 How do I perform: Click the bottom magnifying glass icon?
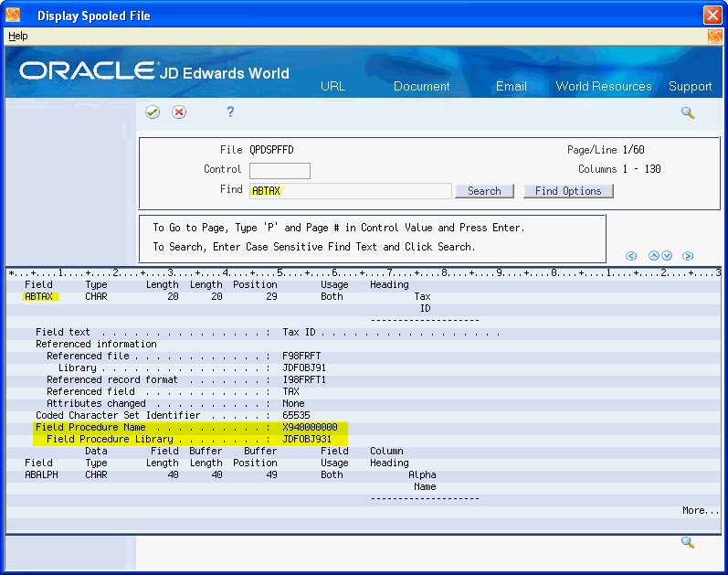[x=688, y=542]
